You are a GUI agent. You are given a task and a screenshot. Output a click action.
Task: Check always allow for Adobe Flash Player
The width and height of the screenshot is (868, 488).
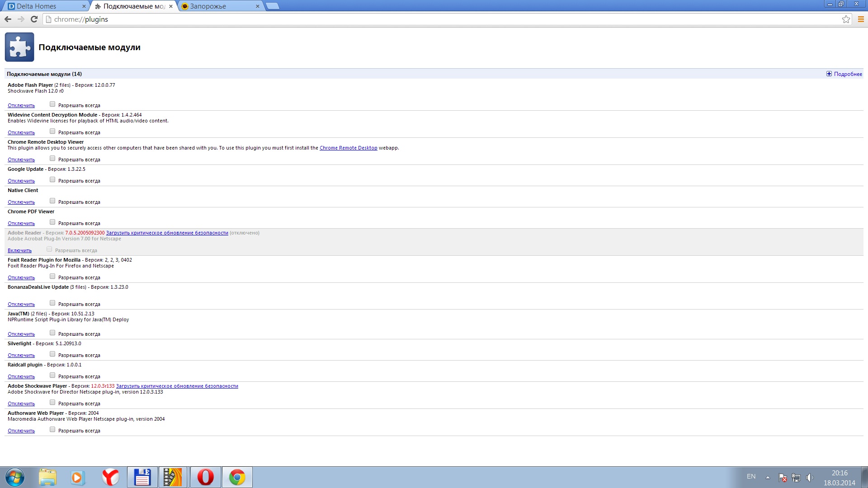click(x=52, y=104)
